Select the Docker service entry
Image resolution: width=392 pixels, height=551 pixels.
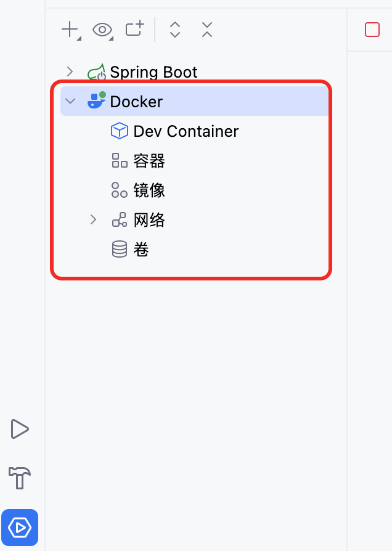click(194, 101)
